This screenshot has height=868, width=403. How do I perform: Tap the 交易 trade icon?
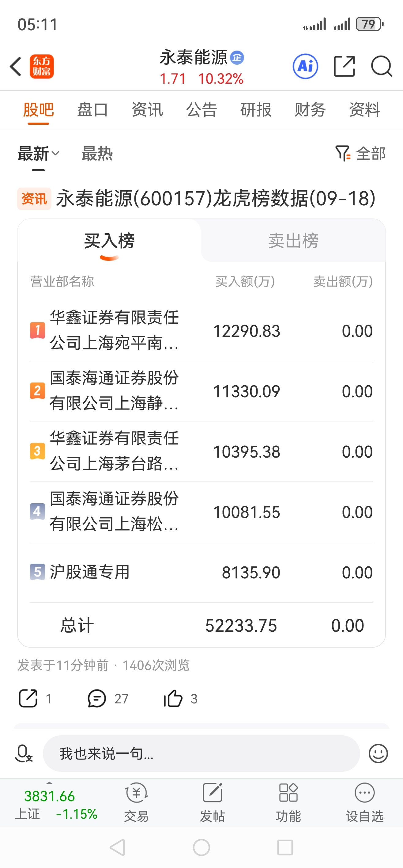click(136, 803)
